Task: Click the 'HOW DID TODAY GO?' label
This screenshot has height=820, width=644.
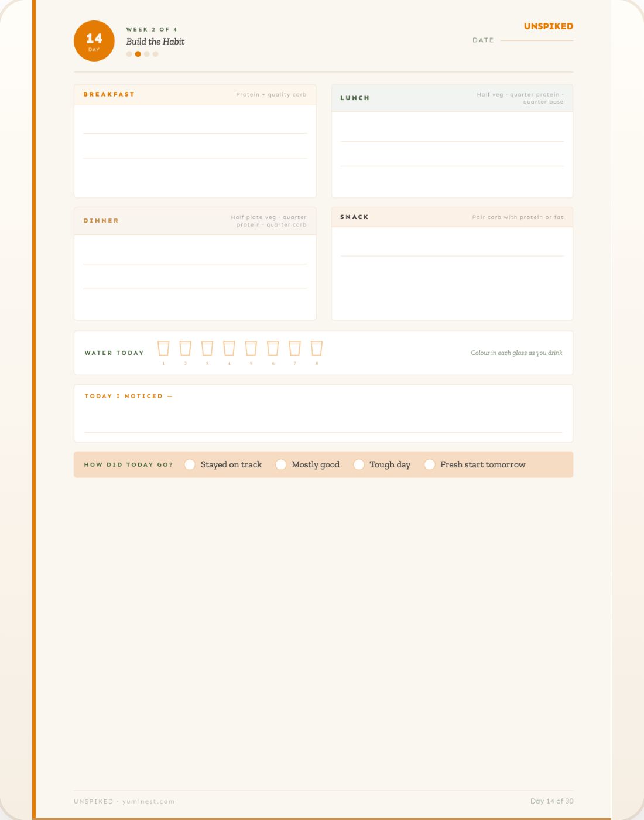Action: tap(128, 464)
